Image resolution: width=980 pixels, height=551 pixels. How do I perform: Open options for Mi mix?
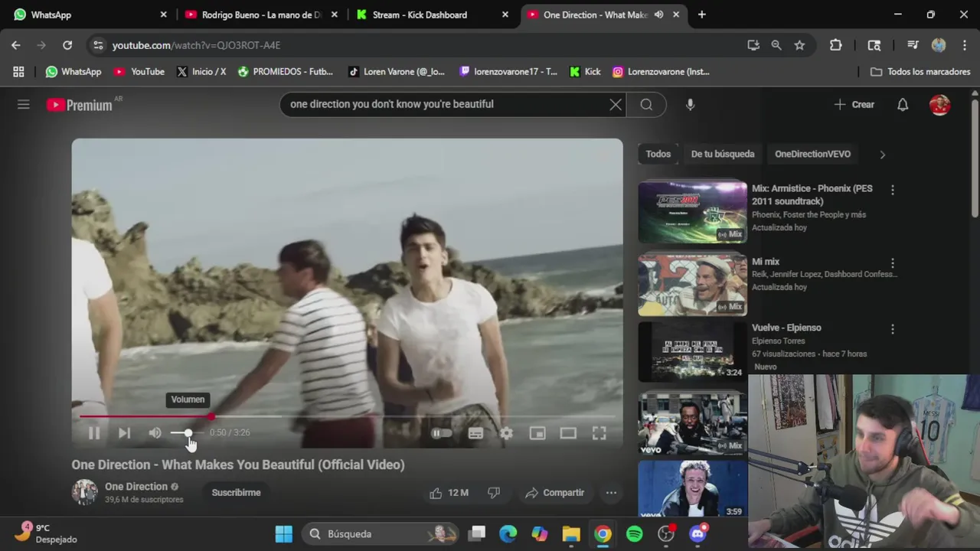pos(892,262)
